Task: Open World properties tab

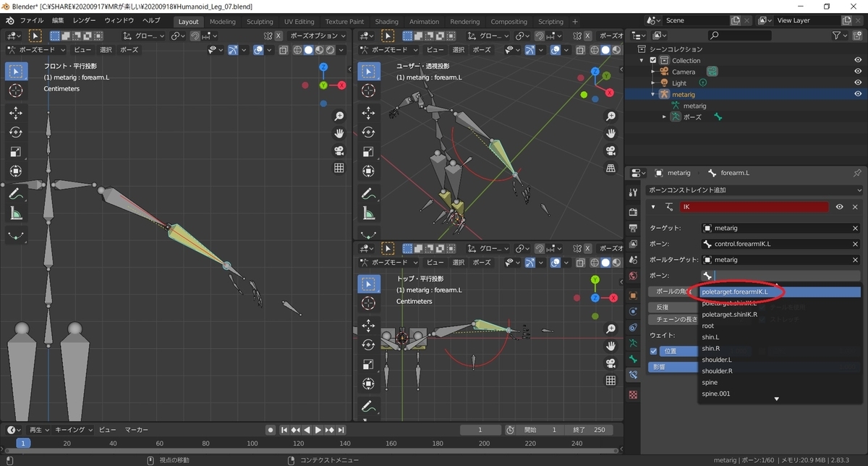Action: [x=634, y=276]
